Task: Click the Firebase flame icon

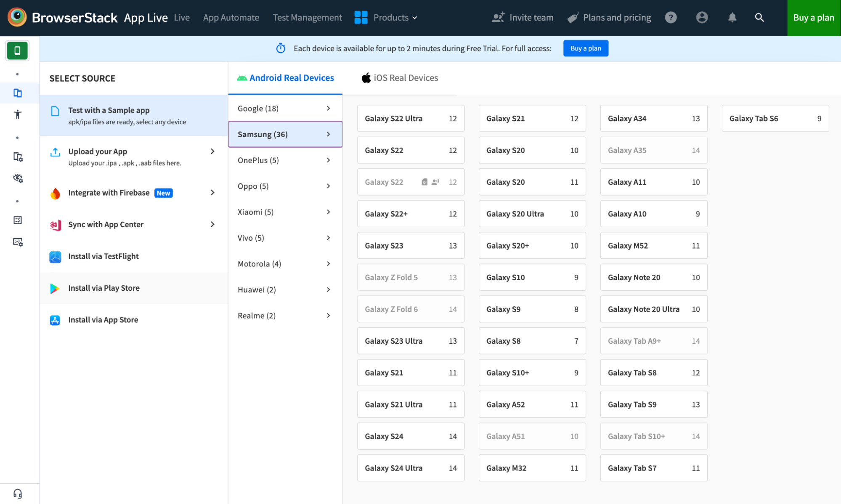Action: point(55,193)
